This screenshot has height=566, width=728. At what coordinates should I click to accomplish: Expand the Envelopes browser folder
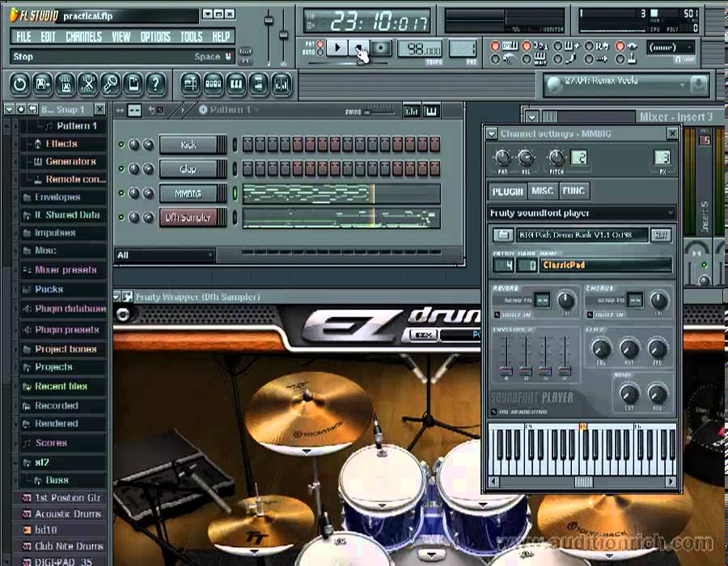(x=57, y=197)
